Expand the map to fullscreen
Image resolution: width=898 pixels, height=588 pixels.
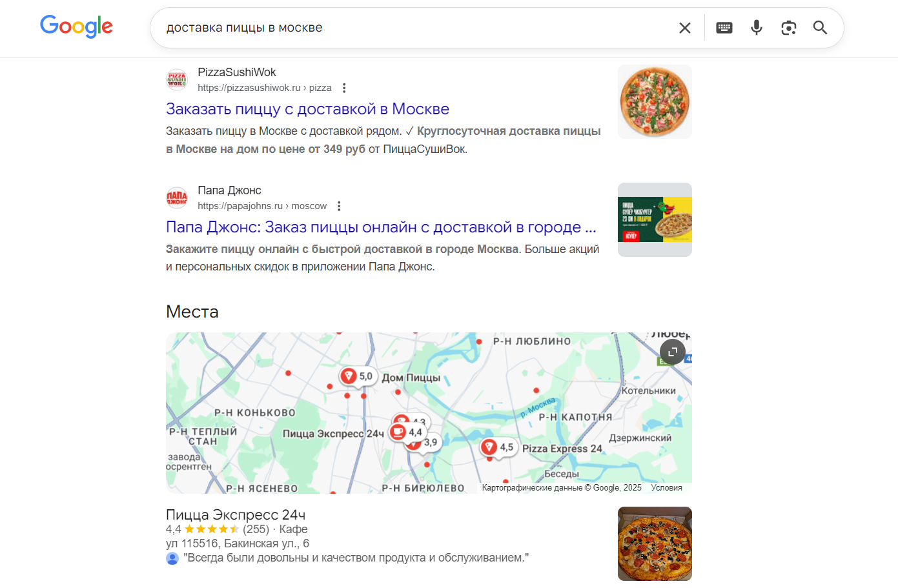coord(672,352)
